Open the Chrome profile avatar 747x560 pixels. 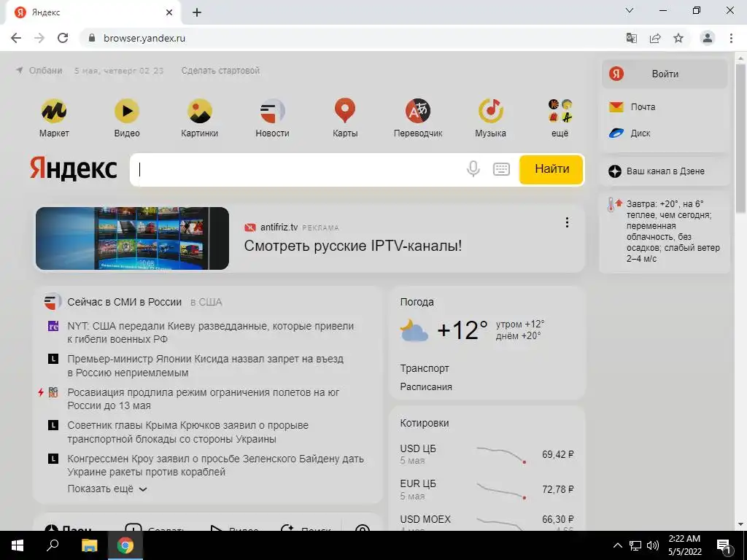tap(708, 38)
